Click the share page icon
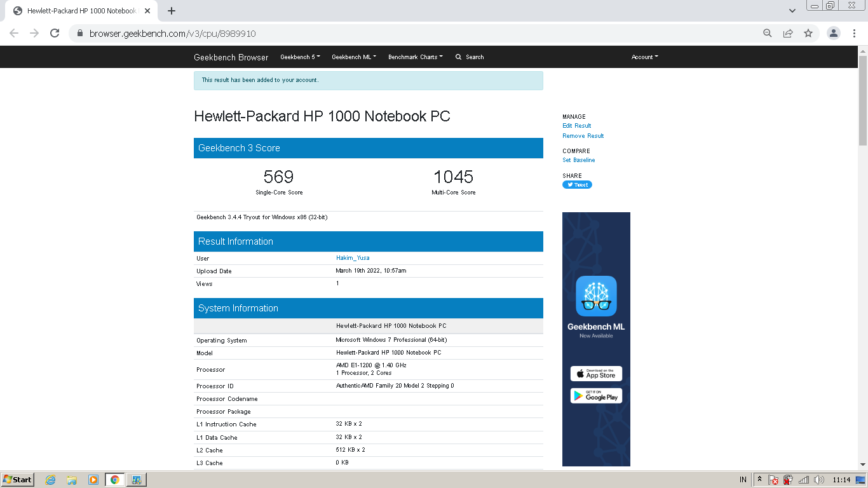The width and height of the screenshot is (868, 488). click(788, 33)
